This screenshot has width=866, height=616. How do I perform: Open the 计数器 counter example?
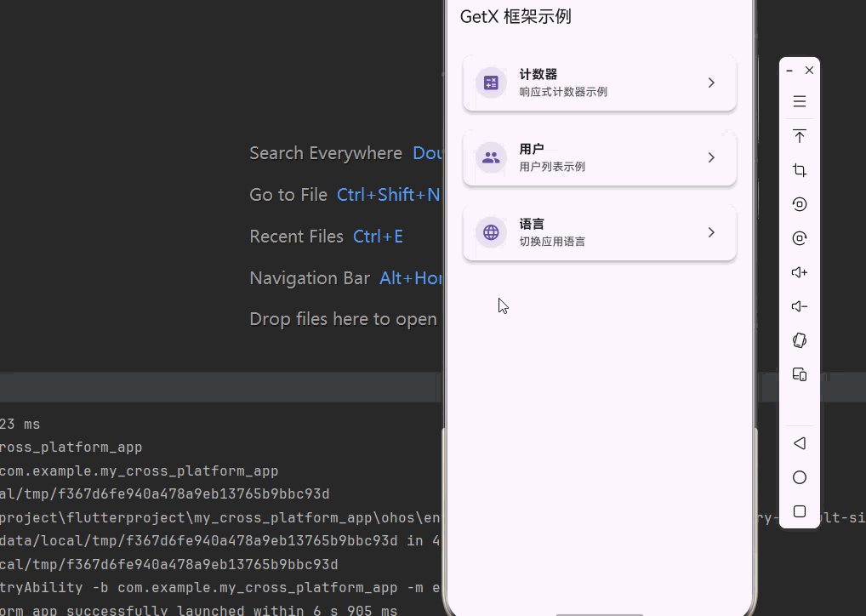click(x=600, y=83)
